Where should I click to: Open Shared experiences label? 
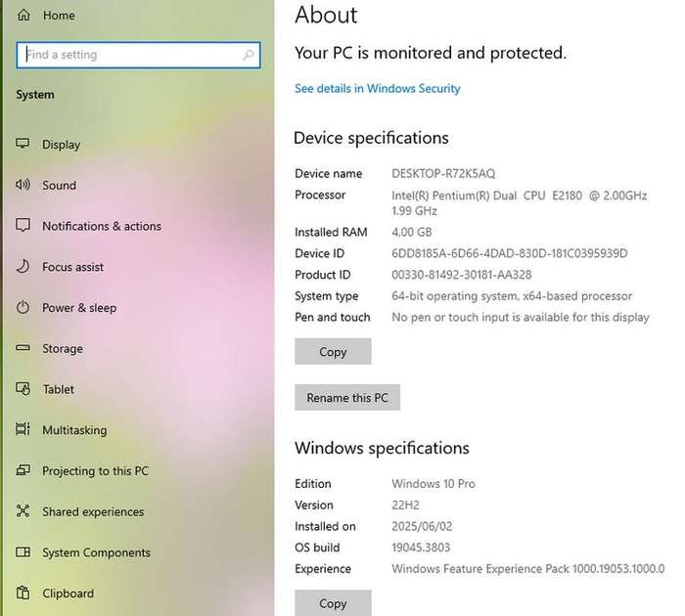[x=93, y=511]
